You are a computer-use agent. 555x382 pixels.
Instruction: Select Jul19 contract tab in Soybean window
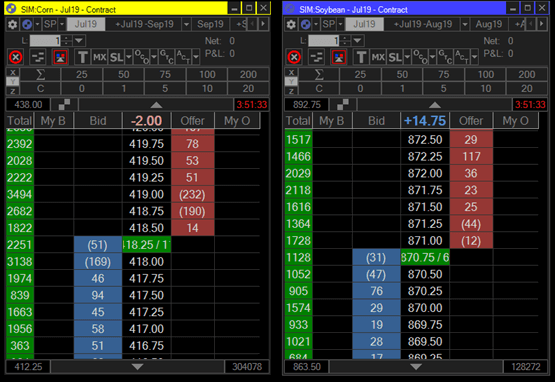364,24
